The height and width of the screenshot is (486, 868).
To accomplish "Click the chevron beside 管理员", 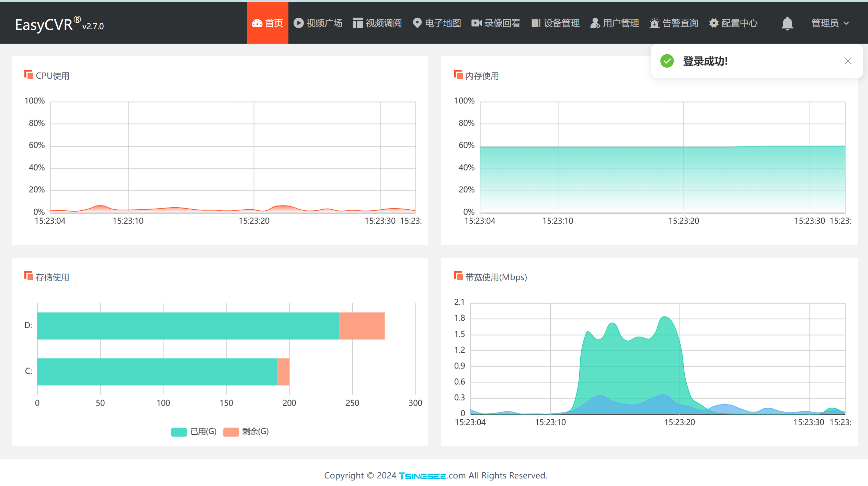I will tap(846, 23).
